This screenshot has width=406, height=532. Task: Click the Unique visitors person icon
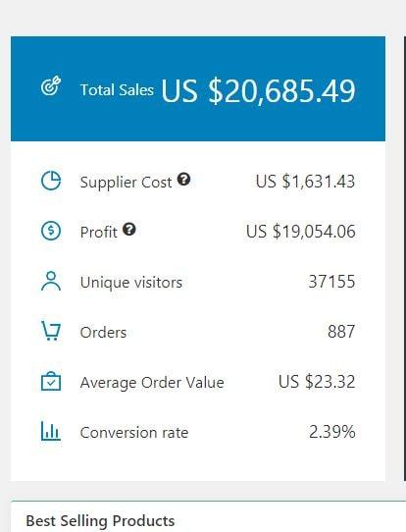click(51, 281)
